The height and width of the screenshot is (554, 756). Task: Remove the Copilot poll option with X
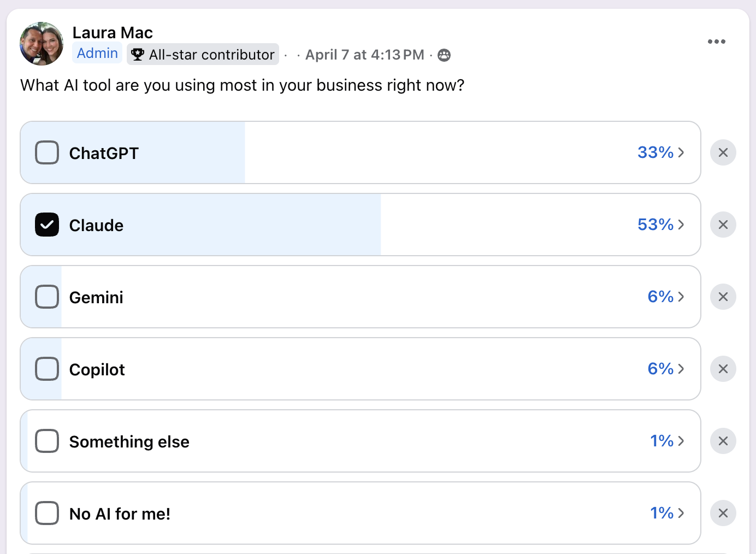pos(723,369)
